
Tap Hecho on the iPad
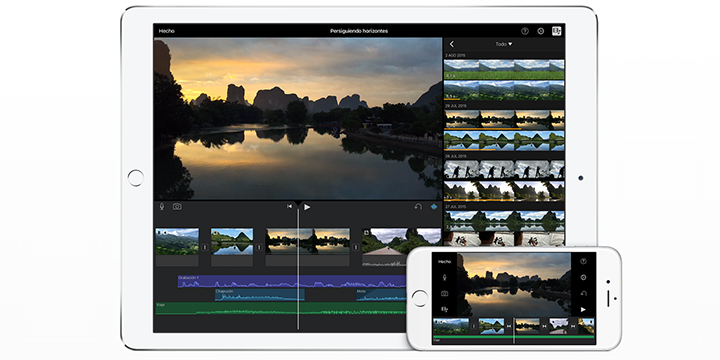(x=167, y=31)
